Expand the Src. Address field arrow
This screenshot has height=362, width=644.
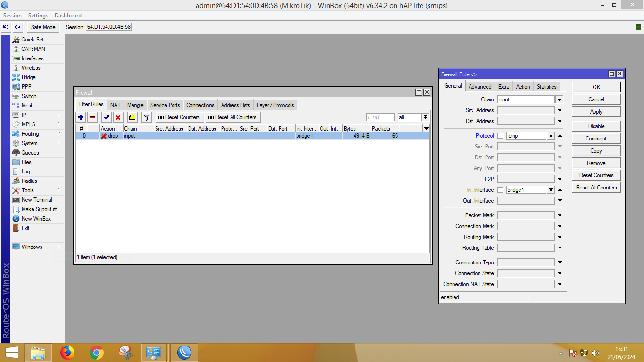[560, 110]
